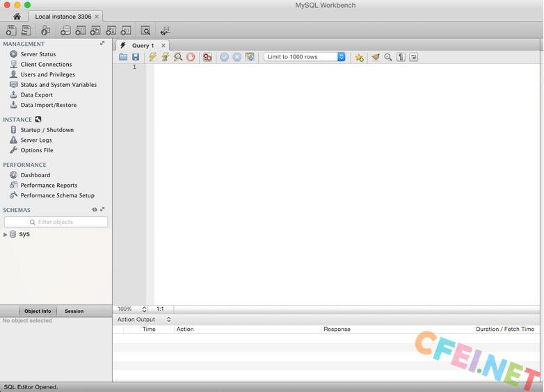The width and height of the screenshot is (544, 392).
Task: Expand the Management panel with arrows icon
Action: coord(102,43)
